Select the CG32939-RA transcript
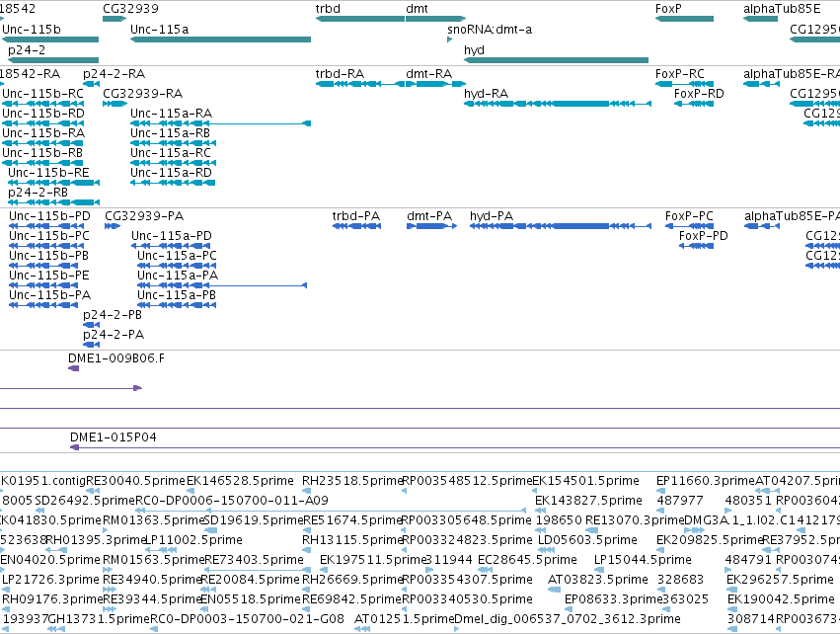 point(115,104)
